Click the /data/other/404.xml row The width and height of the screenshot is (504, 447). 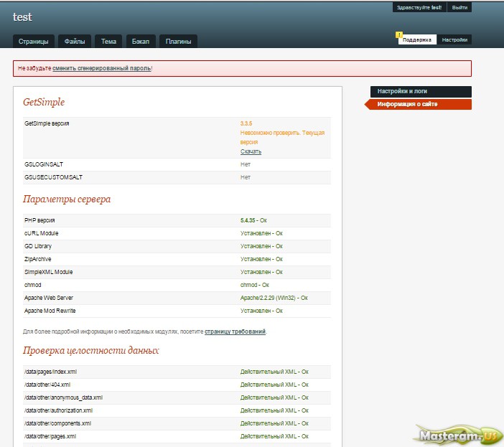pyautogui.click(x=177, y=385)
